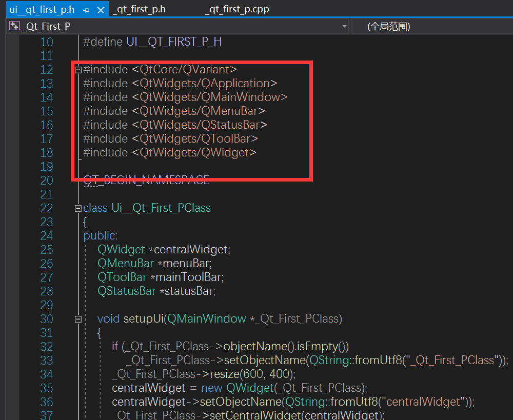The image size is (513, 420).
Task: Click the class icon in the navigation bar
Action: [x=14, y=26]
